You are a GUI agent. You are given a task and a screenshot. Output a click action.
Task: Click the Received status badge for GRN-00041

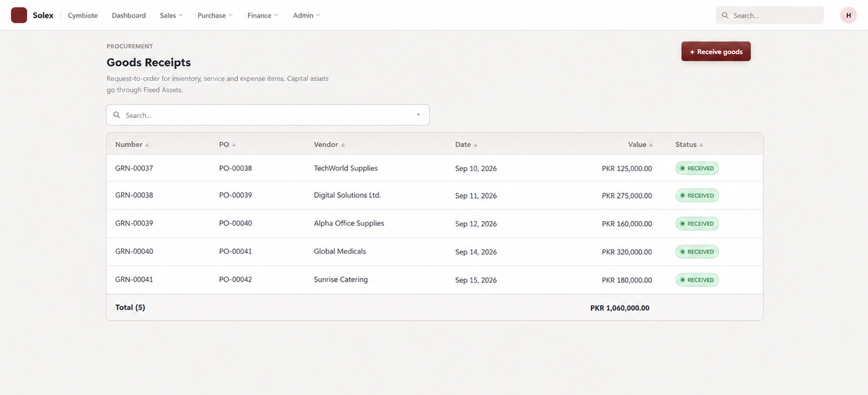click(697, 280)
